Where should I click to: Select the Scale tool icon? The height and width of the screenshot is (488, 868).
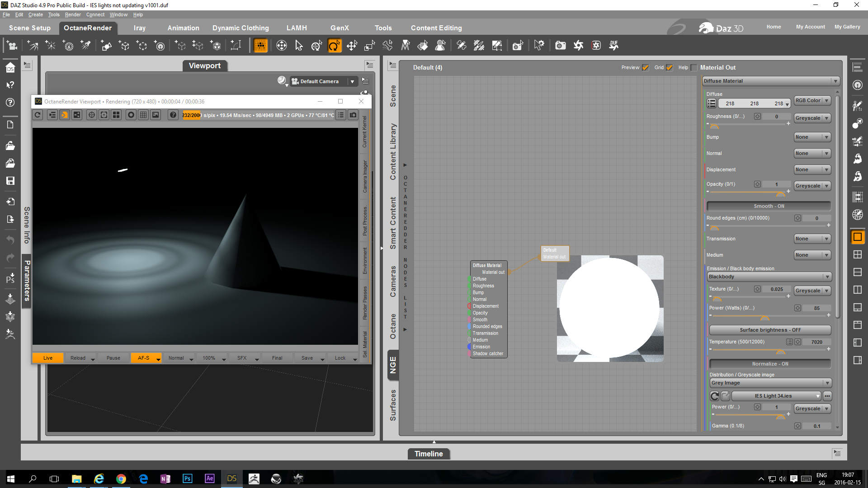370,46
